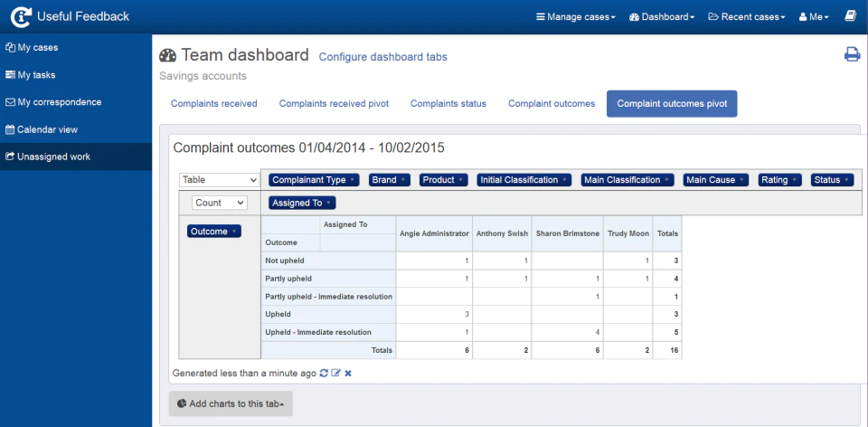This screenshot has height=427, width=868.
Task: Click Configure dashboard tabs link
Action: coord(383,56)
